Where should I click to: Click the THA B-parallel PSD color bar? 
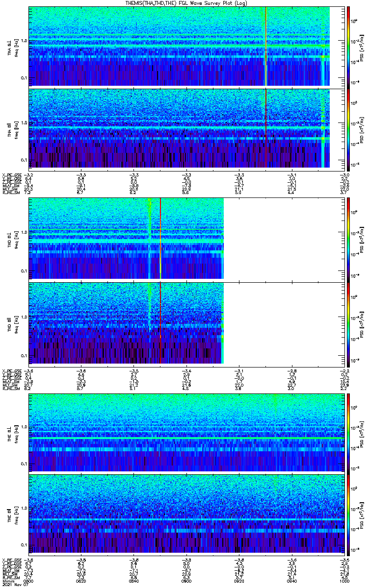pos(348,129)
